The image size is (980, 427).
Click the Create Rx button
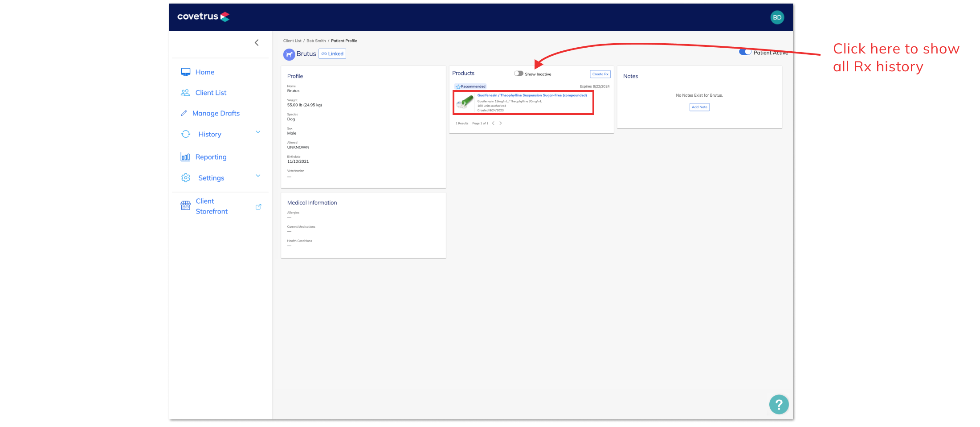tap(600, 74)
